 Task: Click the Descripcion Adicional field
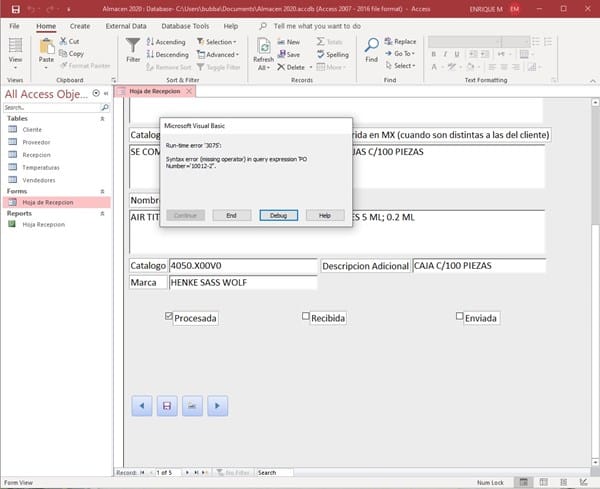click(479, 266)
